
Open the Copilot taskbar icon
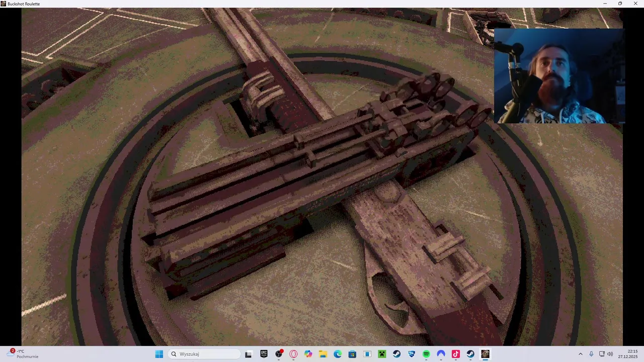pos(308,354)
